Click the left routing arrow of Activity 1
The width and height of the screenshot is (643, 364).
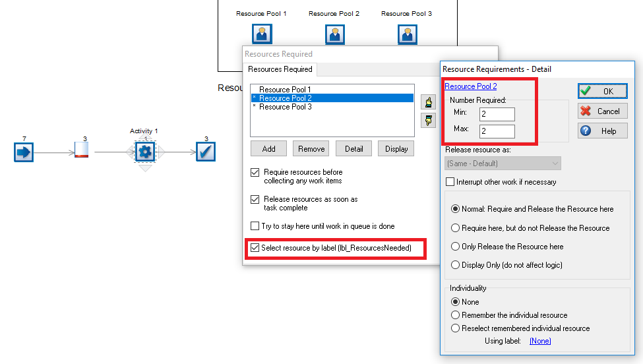(x=131, y=152)
